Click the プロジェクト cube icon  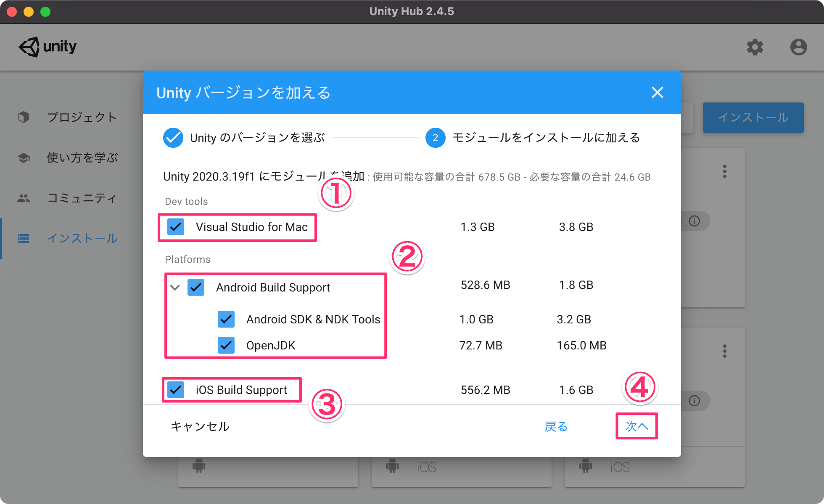click(24, 117)
